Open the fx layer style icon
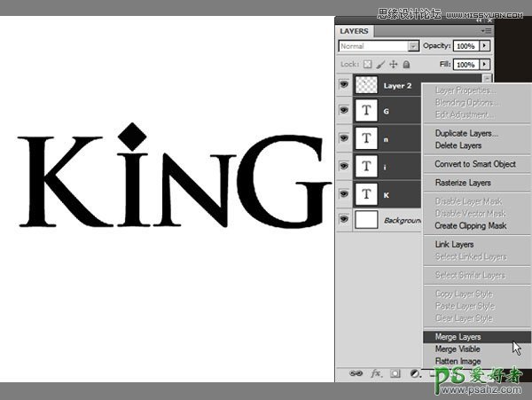This screenshot has width=532, height=400. [376, 374]
